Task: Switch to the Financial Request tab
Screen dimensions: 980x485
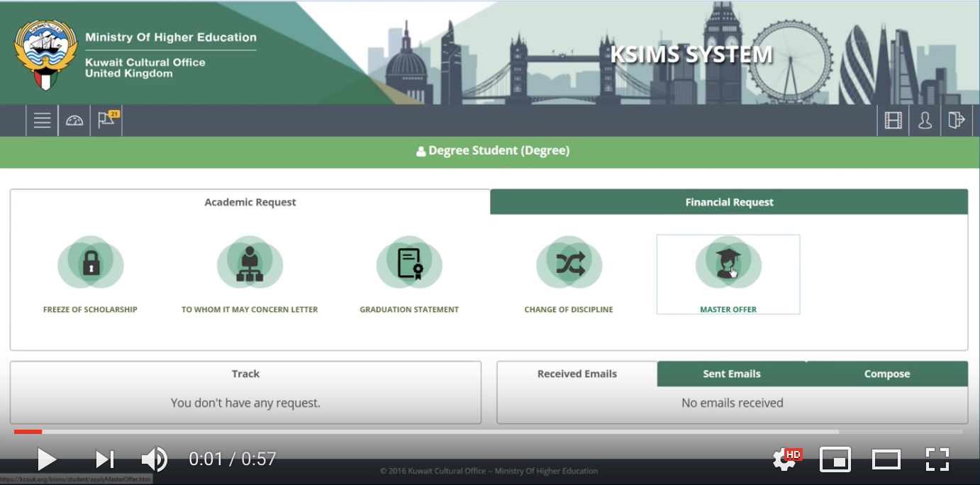Action: coord(729,202)
